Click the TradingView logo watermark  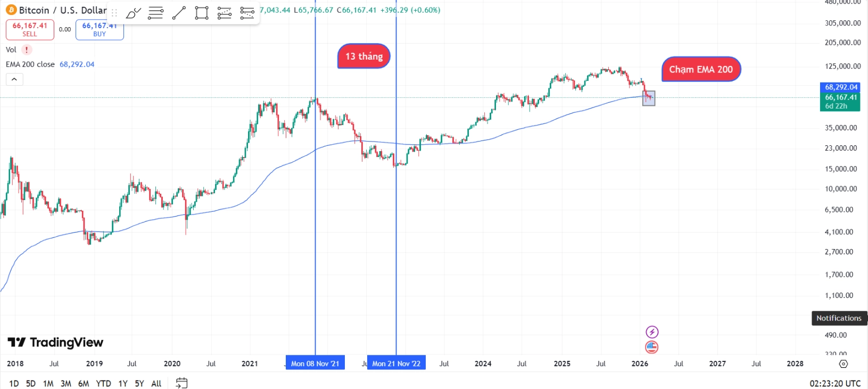(54, 343)
